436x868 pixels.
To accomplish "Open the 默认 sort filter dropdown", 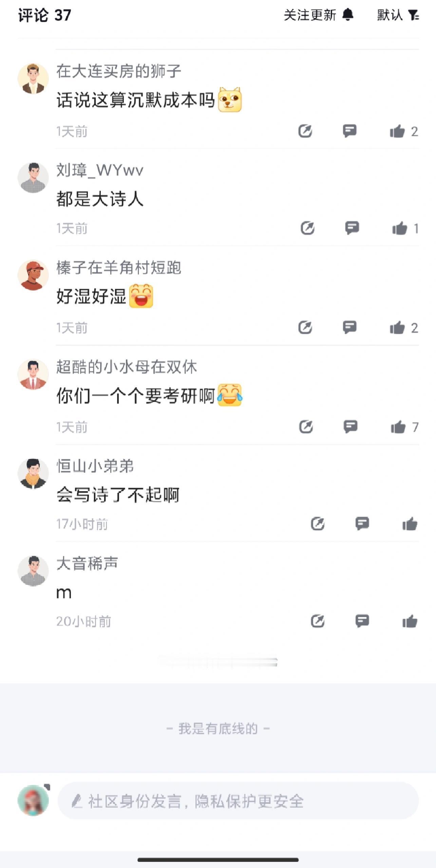I will click(x=398, y=15).
